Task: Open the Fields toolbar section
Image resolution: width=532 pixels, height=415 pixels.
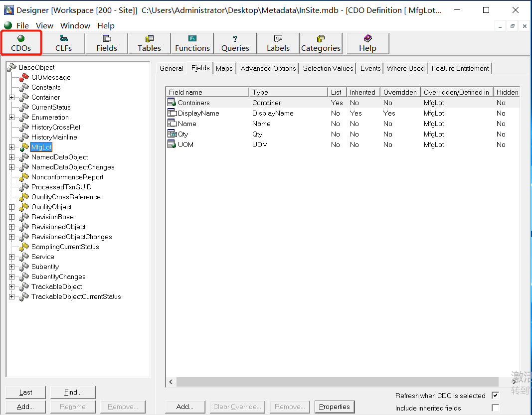Action: 106,43
